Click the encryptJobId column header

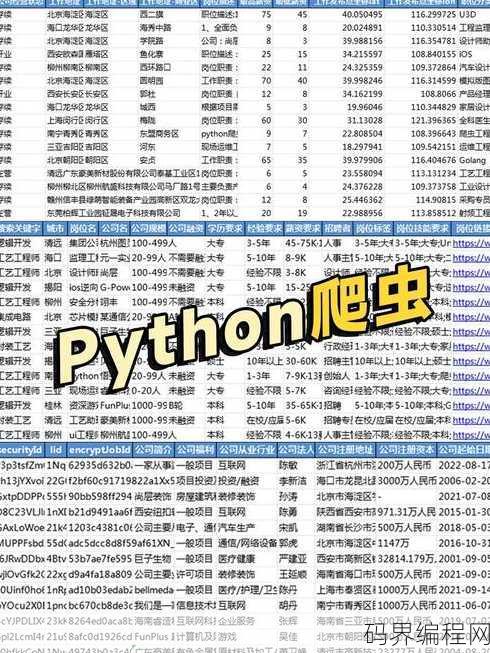click(99, 450)
